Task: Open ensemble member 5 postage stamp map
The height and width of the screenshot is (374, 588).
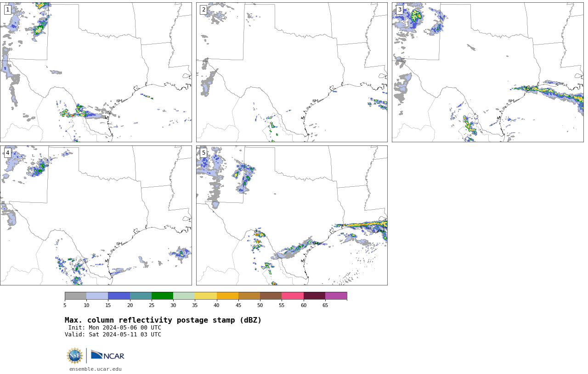Action: point(292,215)
